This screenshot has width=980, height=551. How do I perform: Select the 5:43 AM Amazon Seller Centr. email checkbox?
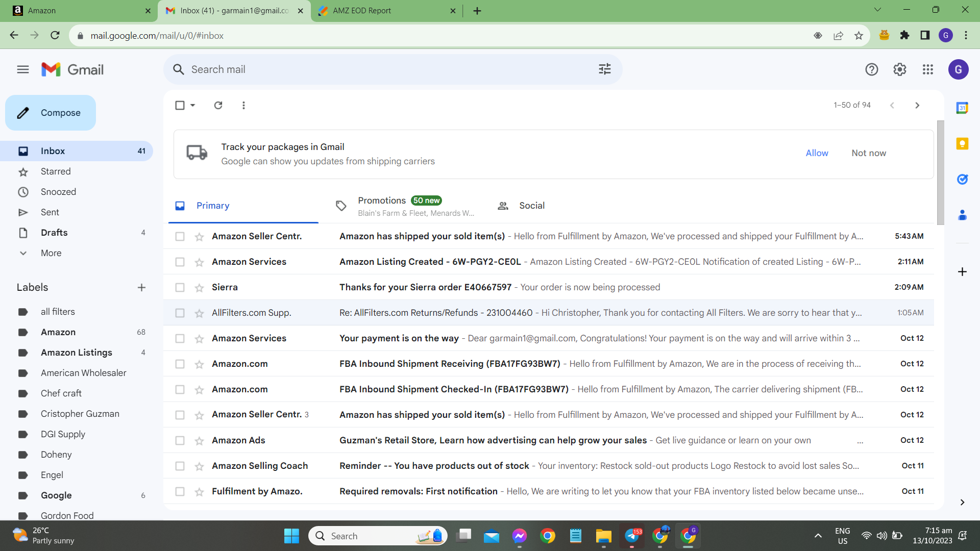click(180, 236)
